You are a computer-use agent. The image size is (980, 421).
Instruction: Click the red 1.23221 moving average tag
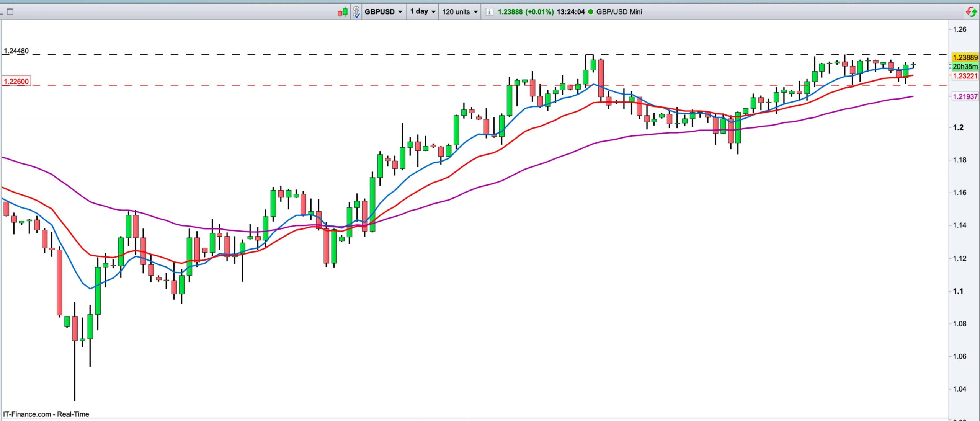[965, 76]
